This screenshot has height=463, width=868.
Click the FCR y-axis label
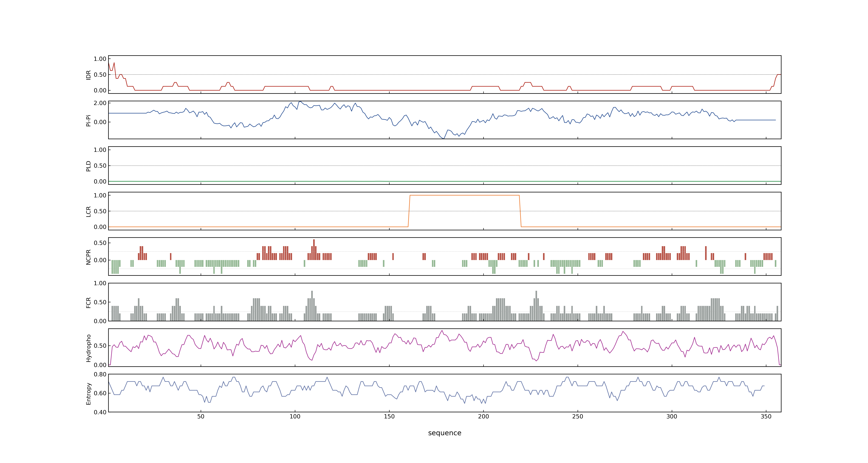coord(89,302)
